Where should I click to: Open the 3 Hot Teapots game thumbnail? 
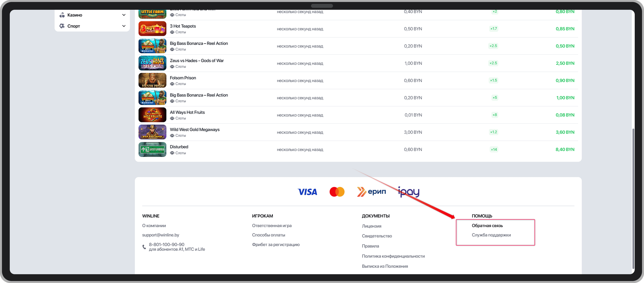point(152,29)
